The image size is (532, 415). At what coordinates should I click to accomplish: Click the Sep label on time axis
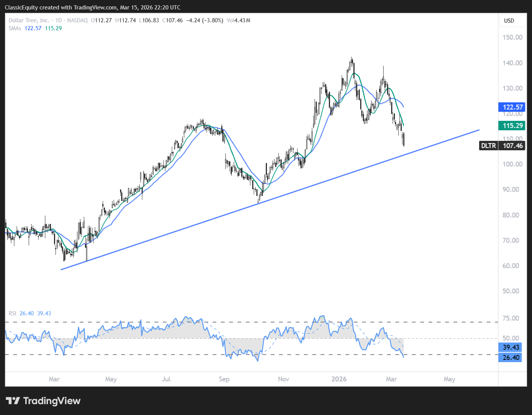(x=224, y=379)
